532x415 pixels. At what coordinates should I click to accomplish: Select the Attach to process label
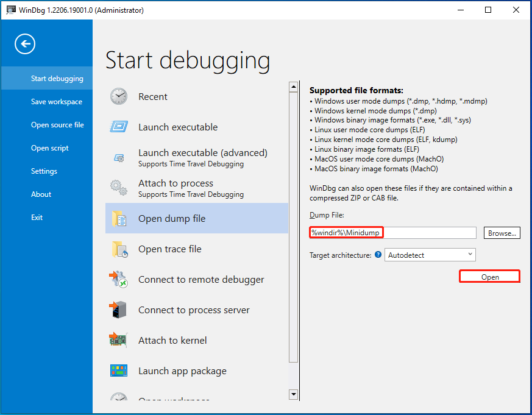click(176, 183)
